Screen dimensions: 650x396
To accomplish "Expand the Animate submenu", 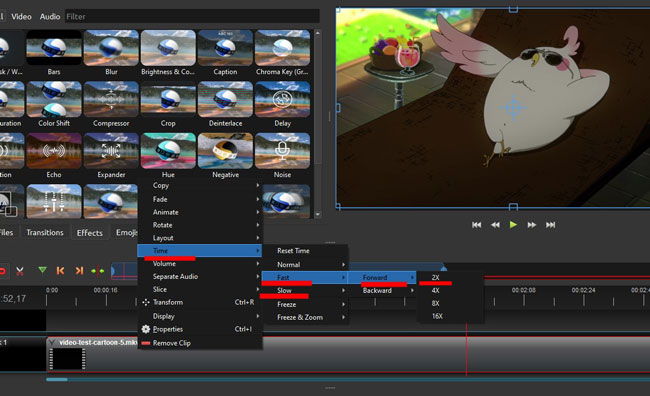I will (200, 212).
